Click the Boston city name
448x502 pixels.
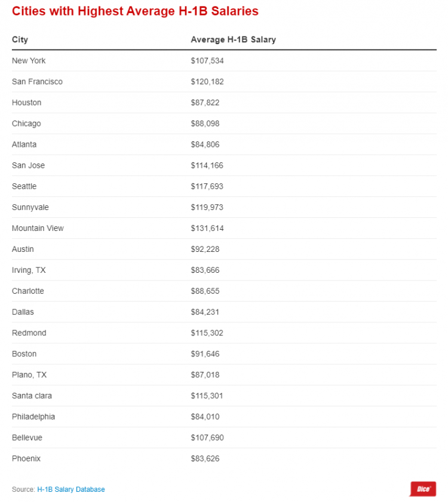(x=24, y=354)
